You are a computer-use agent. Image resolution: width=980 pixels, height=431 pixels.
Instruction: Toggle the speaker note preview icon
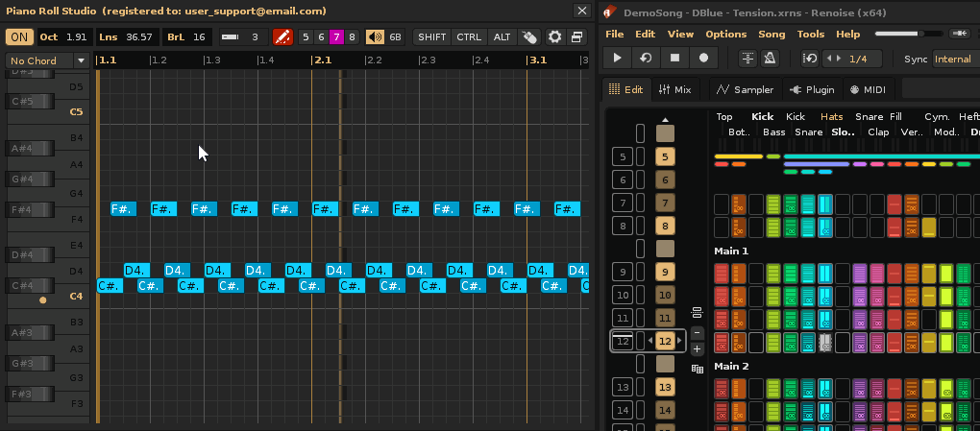tap(375, 37)
